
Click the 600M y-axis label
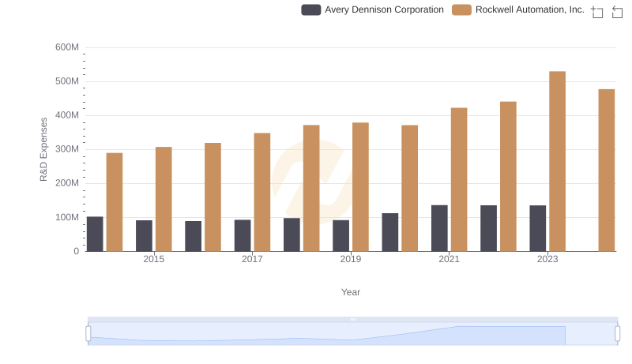point(67,47)
